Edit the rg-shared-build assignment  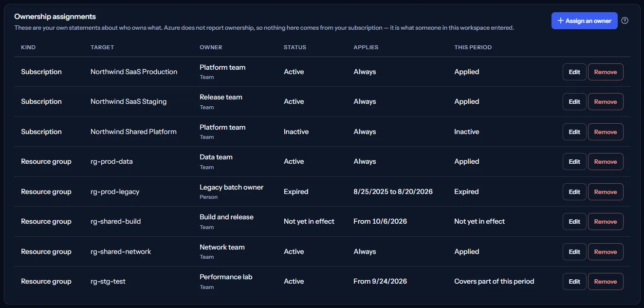pos(574,222)
